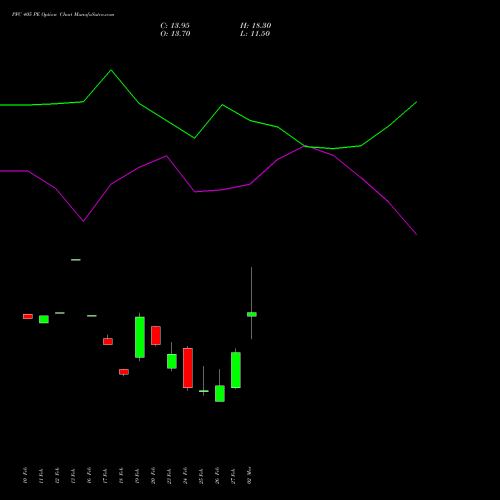Click the highest peak of the green line
Screen dimensions: 500x500
click(111, 70)
